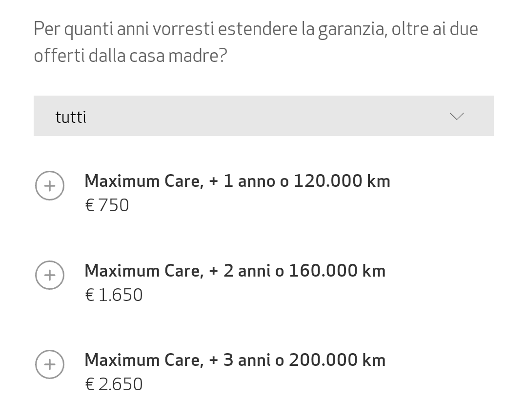This screenshot has height=420, width=527.
Task: Click the '+ 1 anno' wording in first option
Action: pyautogui.click(x=242, y=181)
